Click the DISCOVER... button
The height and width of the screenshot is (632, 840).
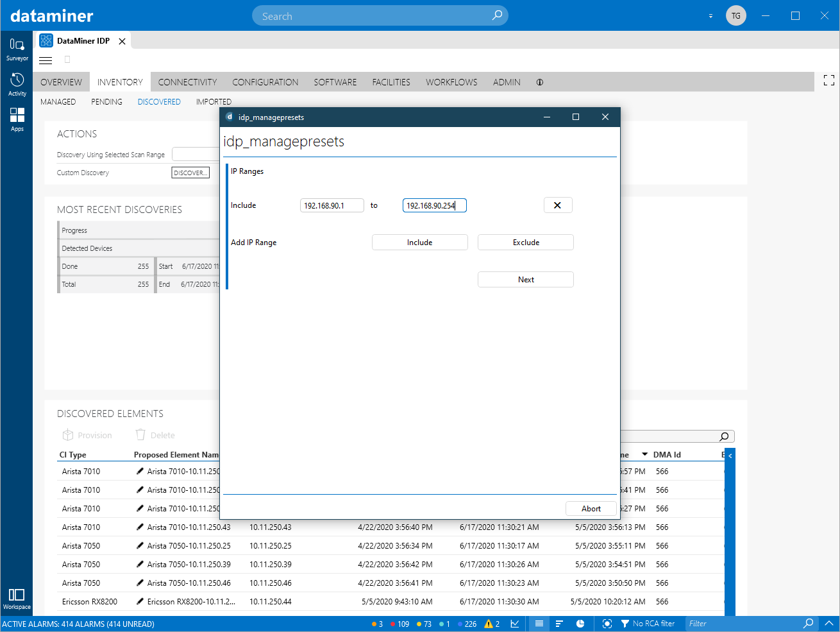tap(190, 173)
